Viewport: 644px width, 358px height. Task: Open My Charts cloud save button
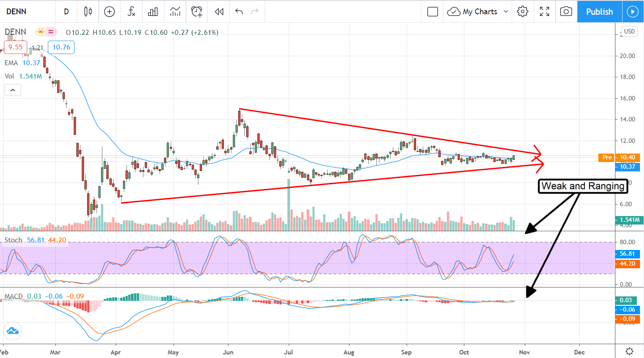472,12
